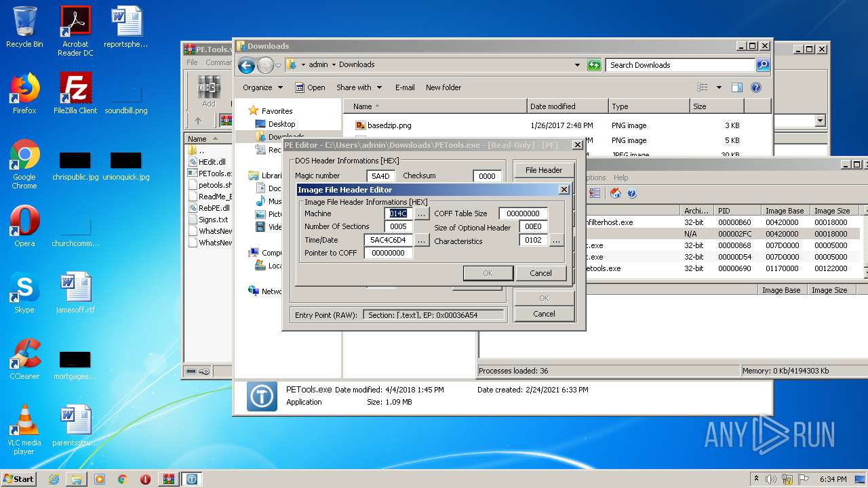The width and height of the screenshot is (868, 488).
Task: Click Open in Explorer toolbar
Action: [x=310, y=87]
